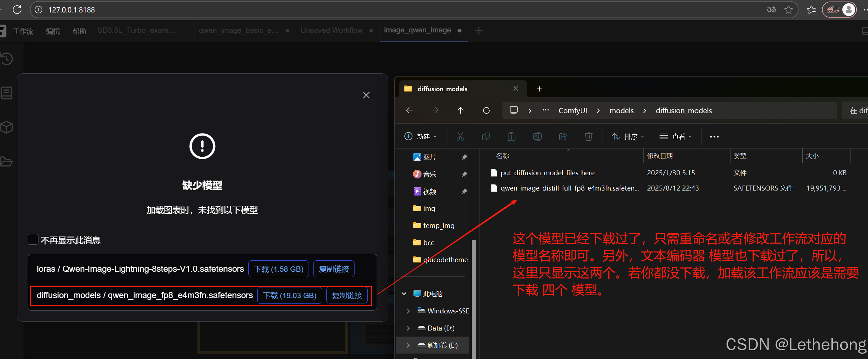Click 下载 (19.03 GB) for diffusion model
Image resolution: width=868 pixels, height=359 pixels.
pos(290,295)
